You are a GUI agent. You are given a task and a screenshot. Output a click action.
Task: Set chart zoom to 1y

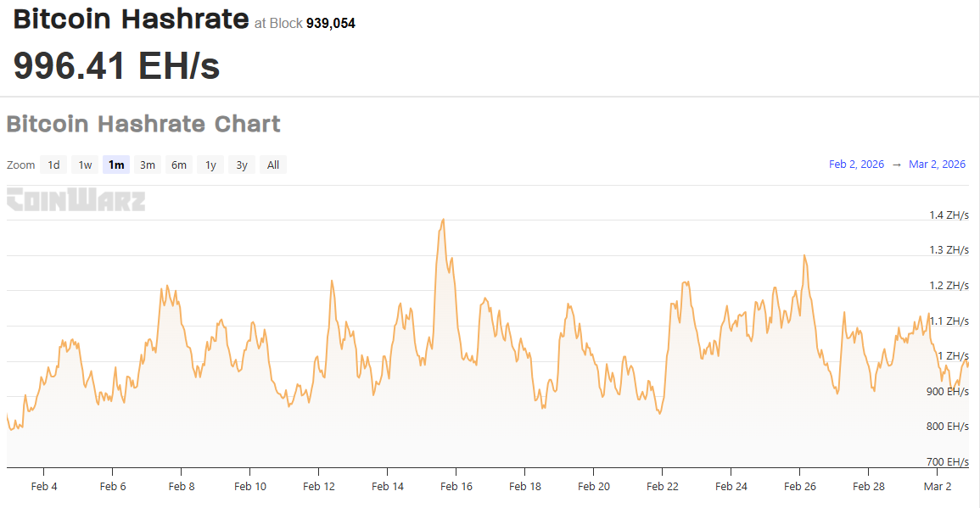[x=210, y=165]
